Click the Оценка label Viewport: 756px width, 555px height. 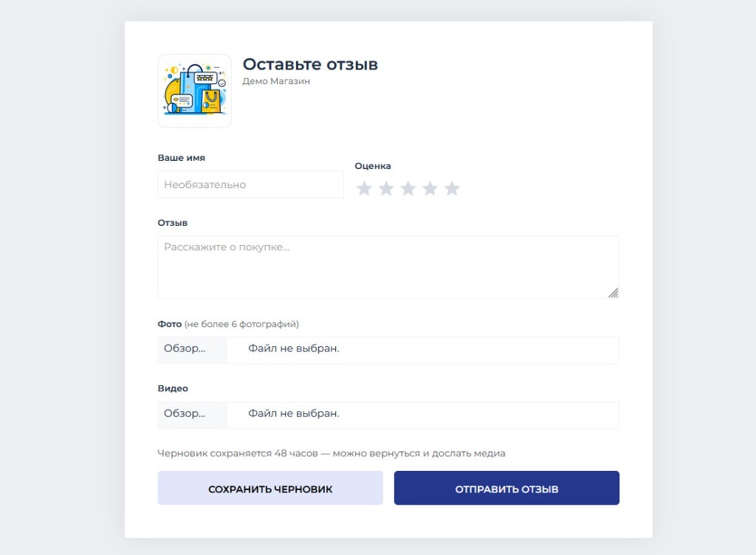(373, 166)
